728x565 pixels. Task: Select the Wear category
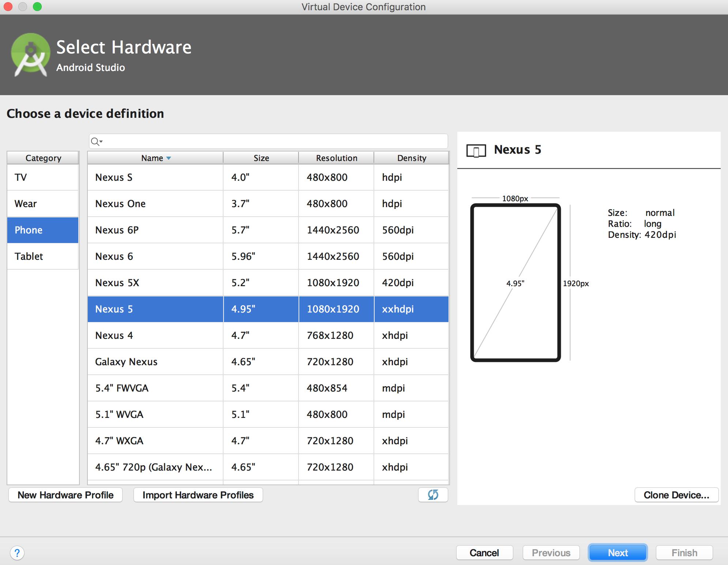[x=43, y=203]
